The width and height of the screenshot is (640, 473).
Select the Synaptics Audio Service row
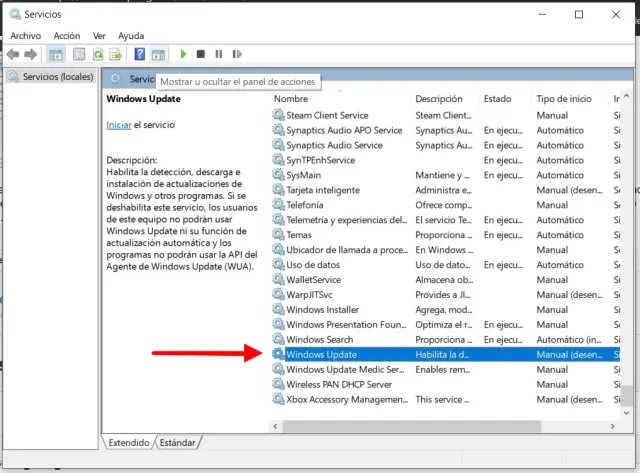pyautogui.click(x=446, y=145)
